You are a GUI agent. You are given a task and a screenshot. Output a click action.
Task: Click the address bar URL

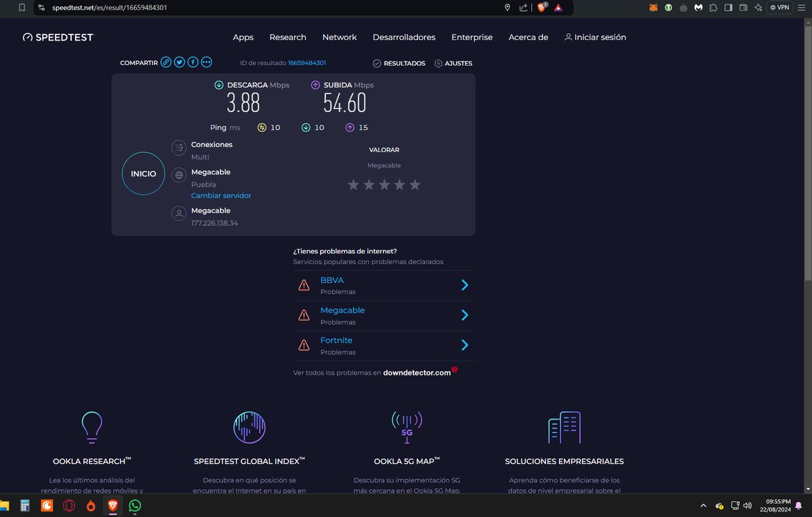[x=110, y=7]
